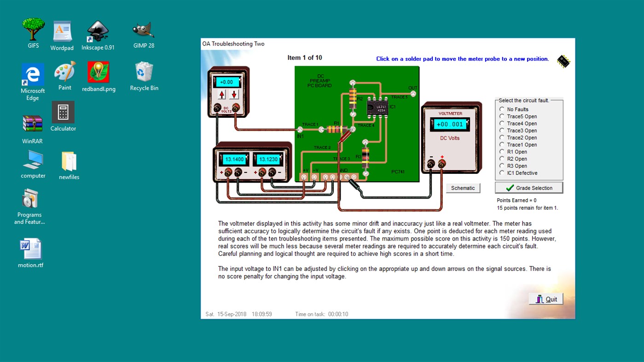Click the down arrow to lower input voltage
The height and width of the screenshot is (362, 644).
[234, 95]
